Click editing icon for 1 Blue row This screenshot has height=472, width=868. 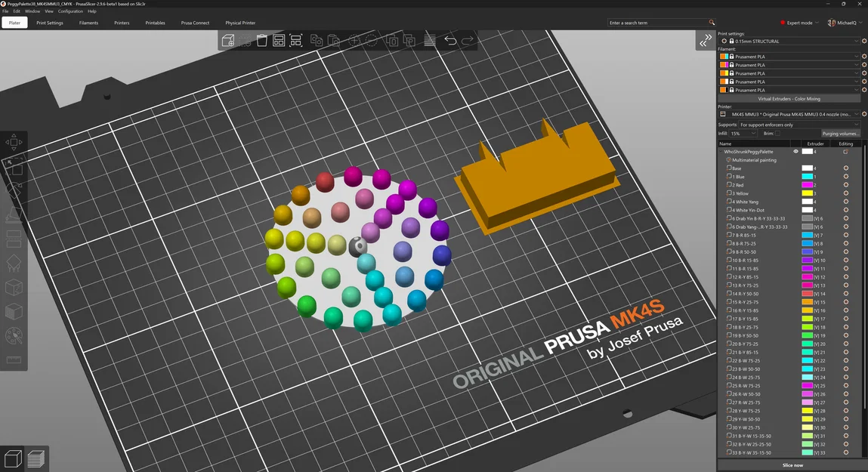(x=846, y=177)
